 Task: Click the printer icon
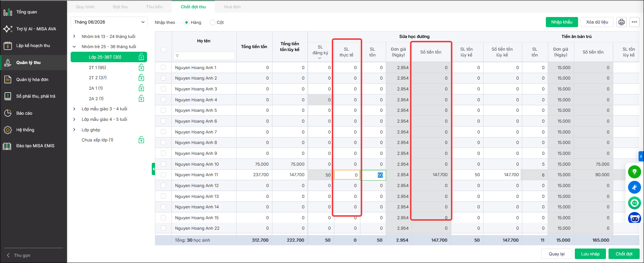coord(622,22)
